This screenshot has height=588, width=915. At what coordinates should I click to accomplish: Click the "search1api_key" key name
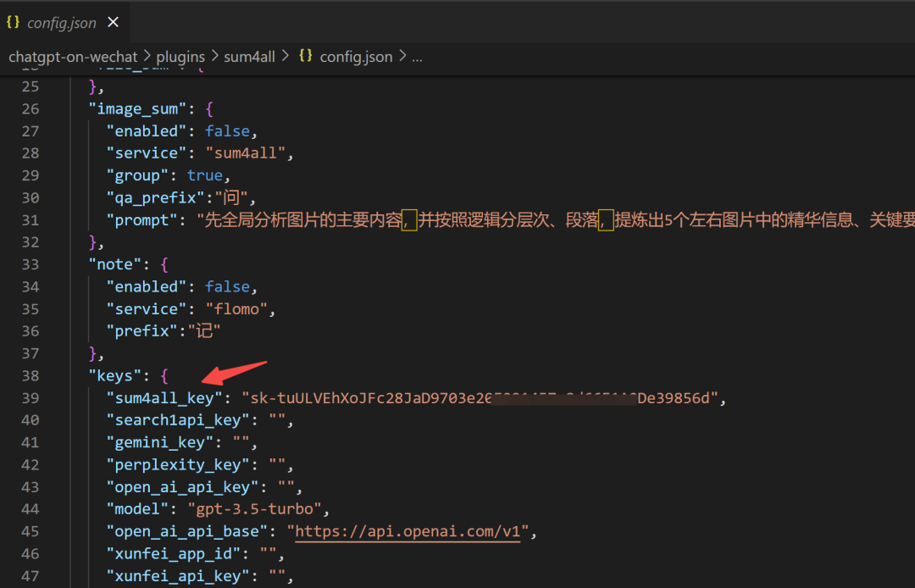click(x=178, y=420)
